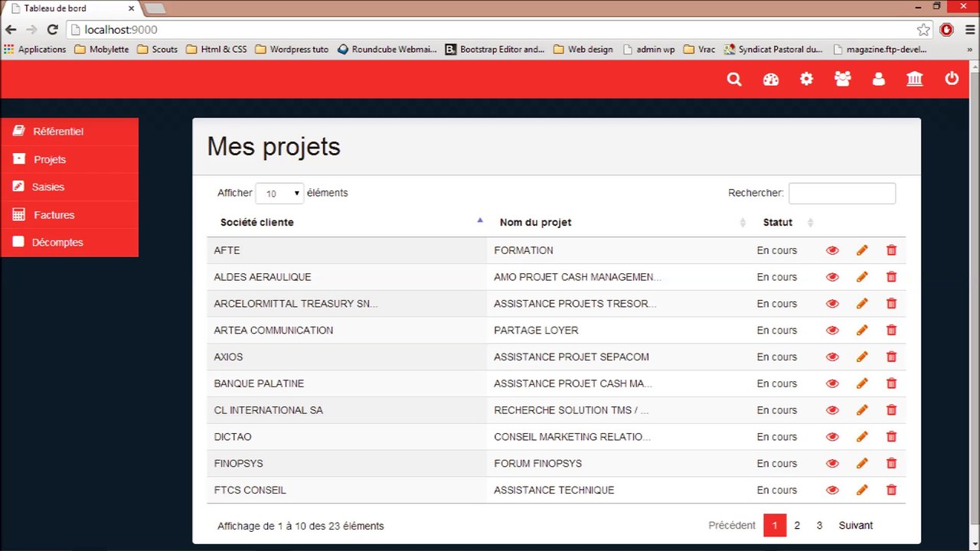Open the Saisies sidebar menu
980x551 pixels.
tap(70, 187)
